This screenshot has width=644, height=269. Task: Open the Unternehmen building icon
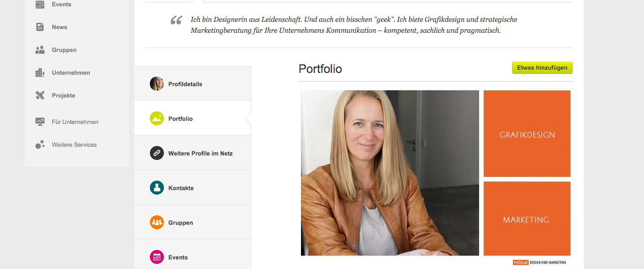click(x=40, y=72)
